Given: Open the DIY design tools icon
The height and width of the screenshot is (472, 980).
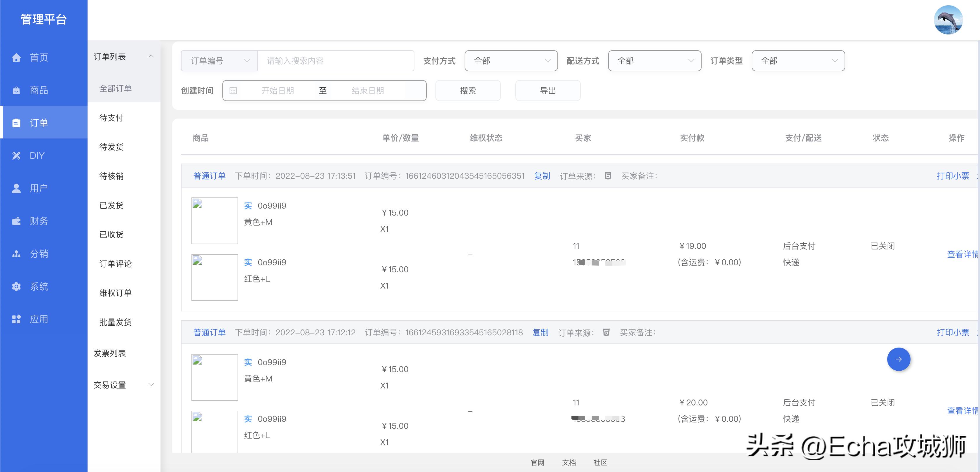Looking at the screenshot, I should [16, 155].
